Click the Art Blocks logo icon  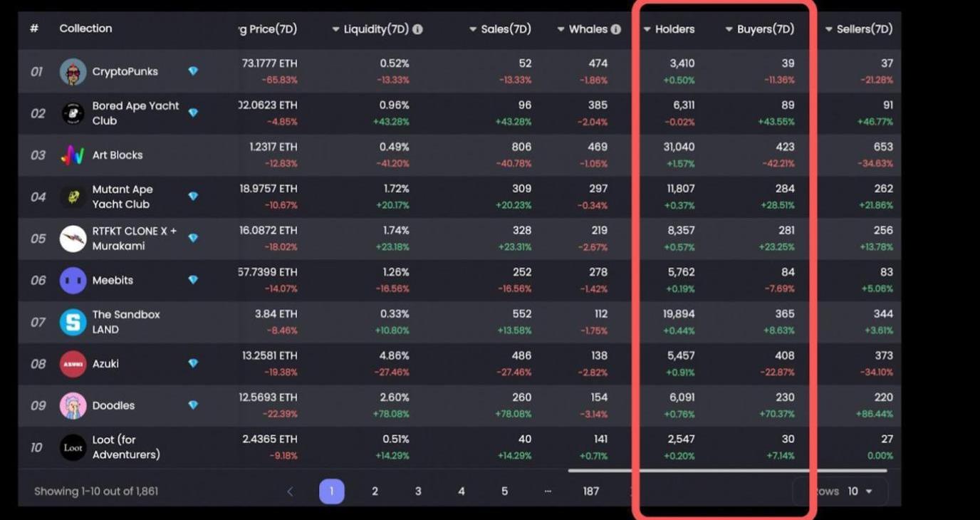point(73,155)
